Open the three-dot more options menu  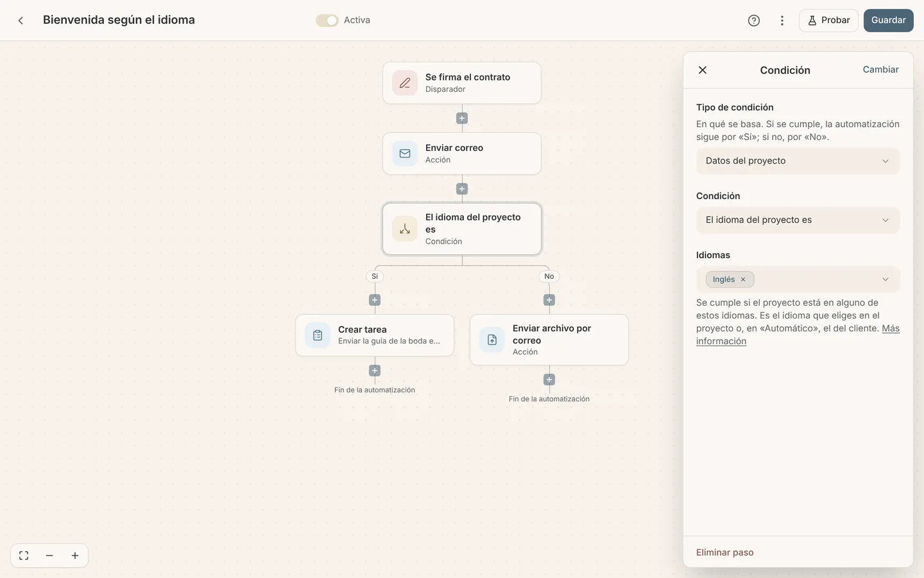coord(782,21)
